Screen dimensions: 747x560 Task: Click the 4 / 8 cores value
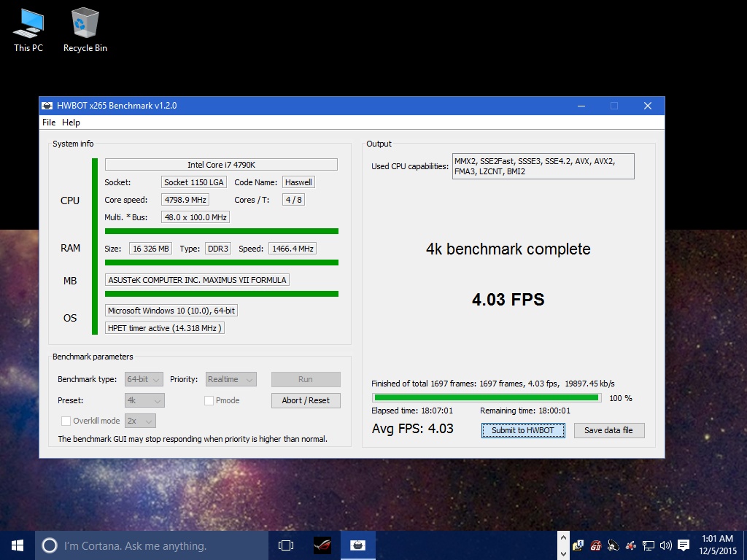coord(293,200)
